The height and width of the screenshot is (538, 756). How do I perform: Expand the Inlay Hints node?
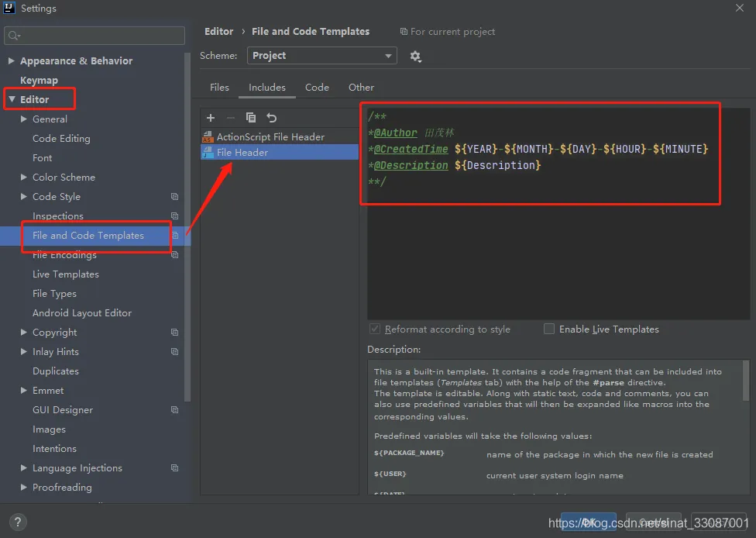(x=23, y=351)
